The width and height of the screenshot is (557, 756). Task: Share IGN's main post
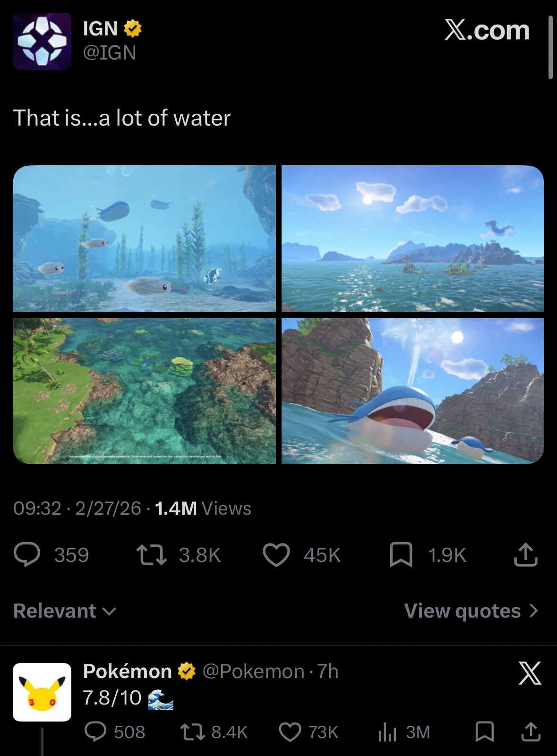pos(525,555)
